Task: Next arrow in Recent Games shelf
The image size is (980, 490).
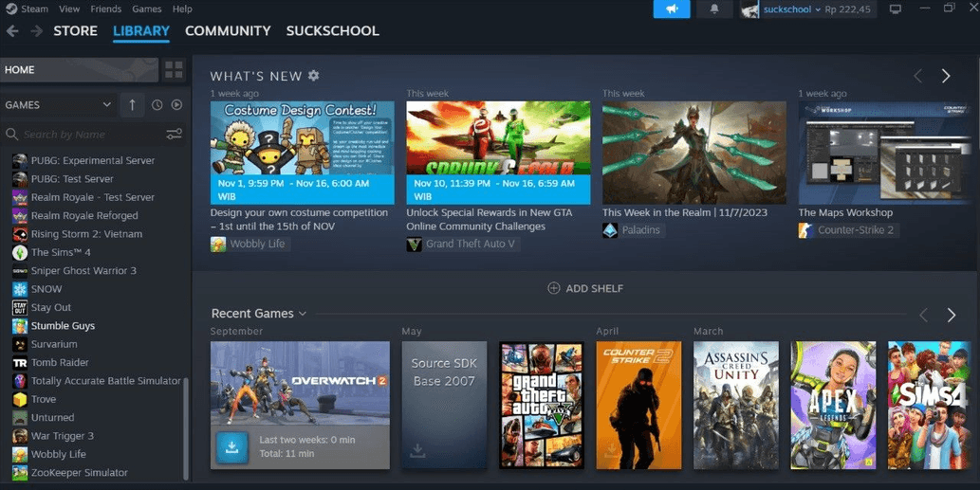Action: click(952, 315)
